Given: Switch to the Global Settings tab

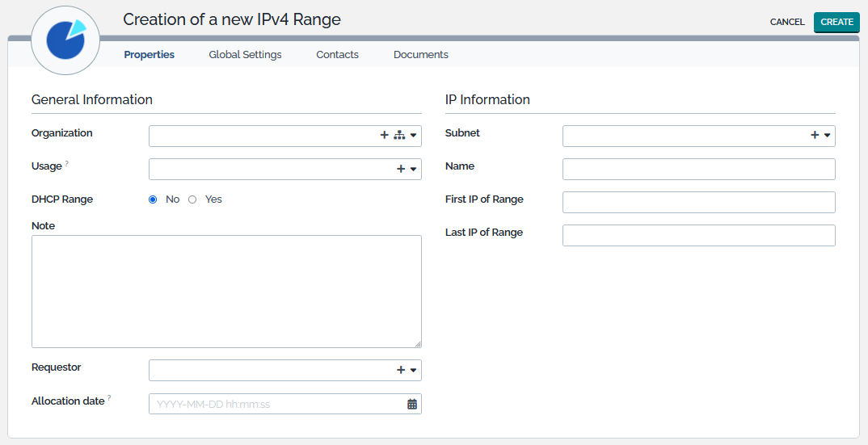Looking at the screenshot, I should click(x=245, y=55).
